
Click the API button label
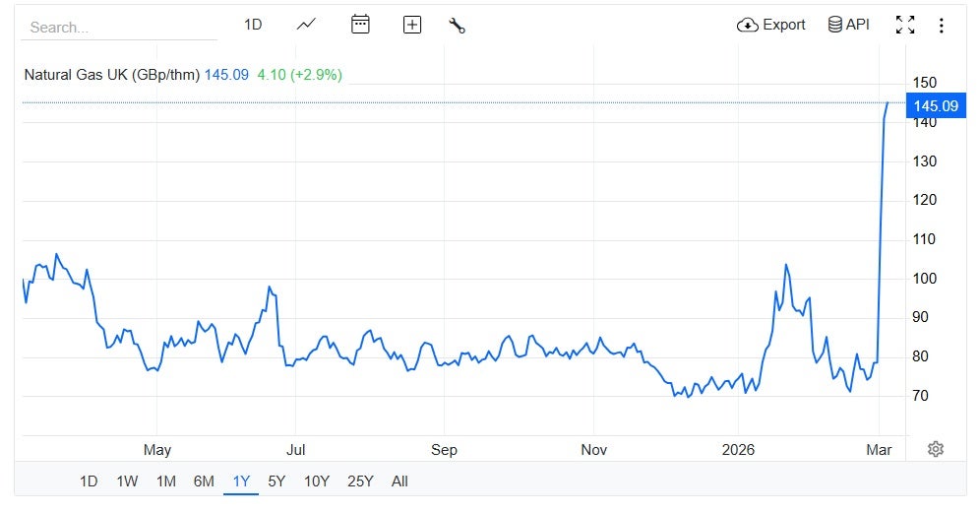858,25
